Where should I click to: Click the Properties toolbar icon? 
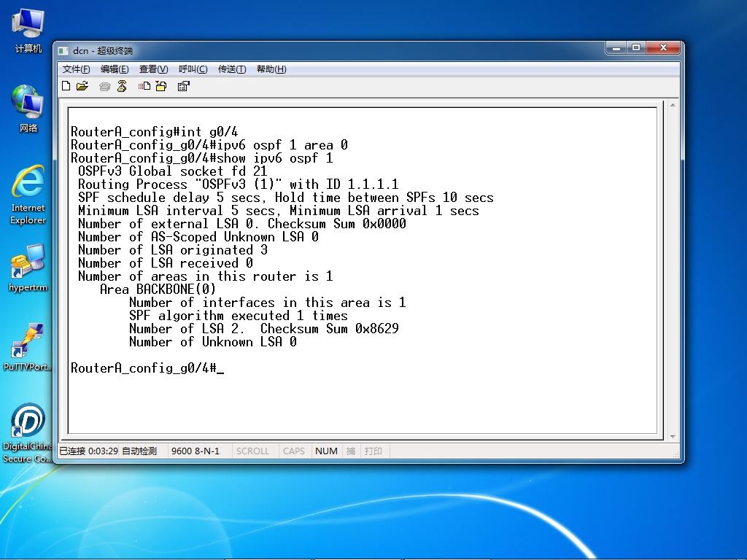click(183, 86)
